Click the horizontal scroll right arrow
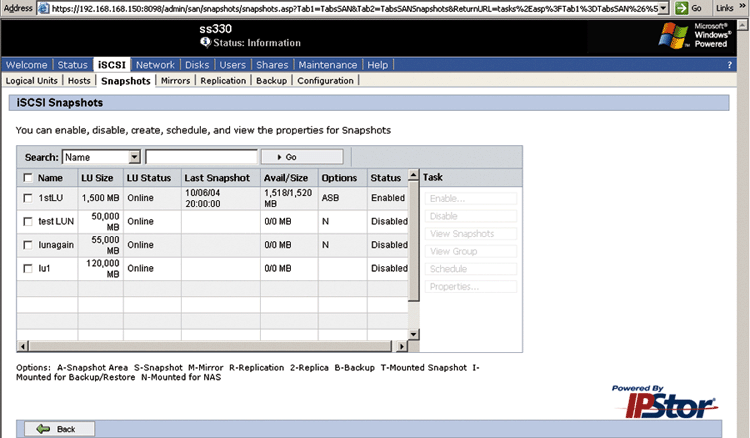The width and height of the screenshot is (750, 438). click(x=402, y=346)
